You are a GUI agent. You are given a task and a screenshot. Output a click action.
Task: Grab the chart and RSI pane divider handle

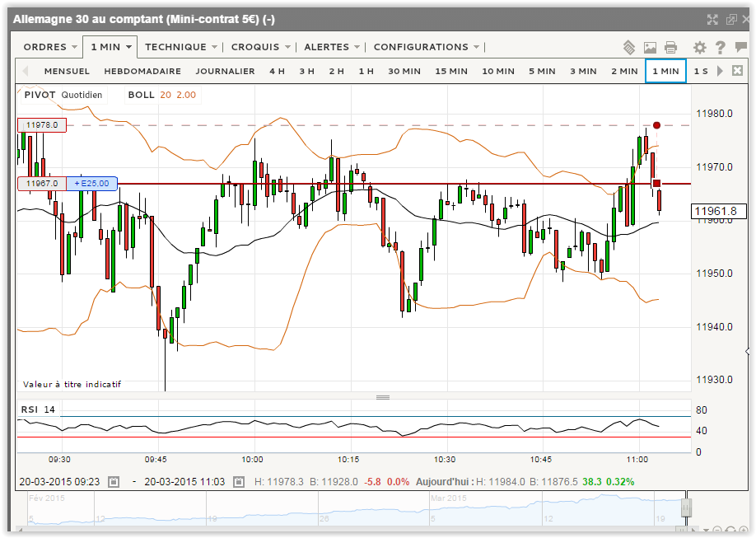click(383, 397)
